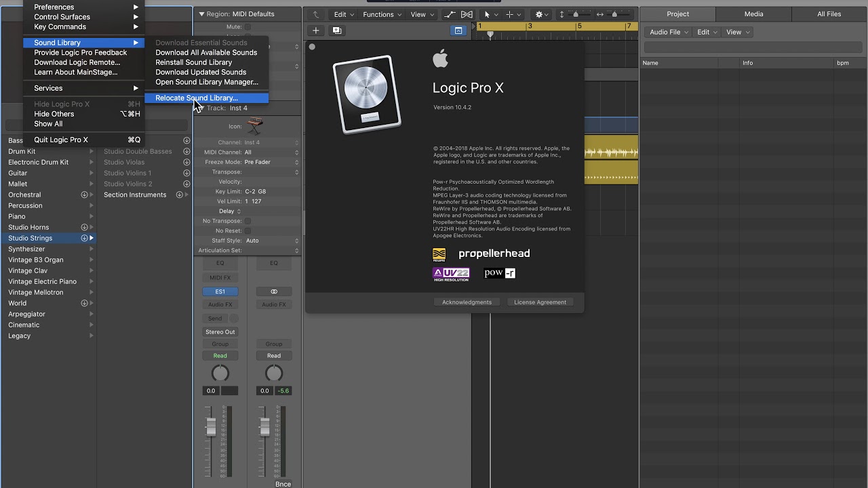868x488 pixels.
Task: Open the License Agreement button
Action: click(540, 302)
